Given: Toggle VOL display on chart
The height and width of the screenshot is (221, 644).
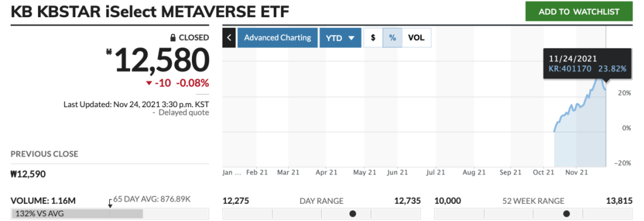Looking at the screenshot, I should pyautogui.click(x=416, y=38).
